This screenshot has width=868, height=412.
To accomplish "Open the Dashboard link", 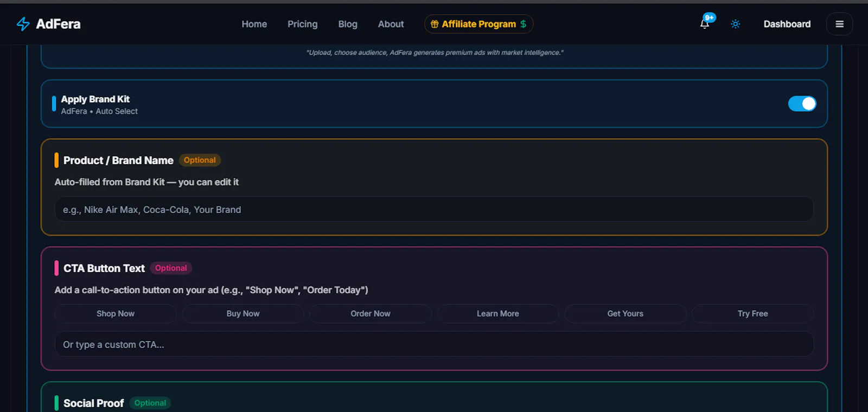I will 787,24.
